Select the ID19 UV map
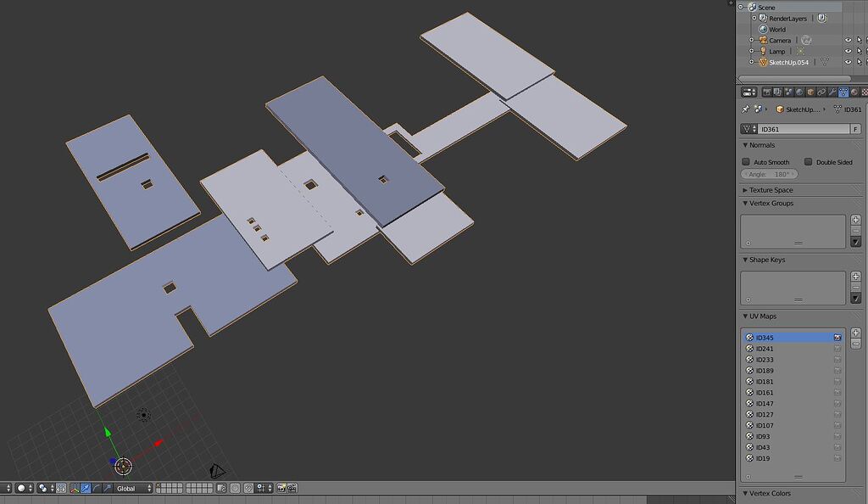Image resolution: width=868 pixels, height=504 pixels. click(793, 458)
